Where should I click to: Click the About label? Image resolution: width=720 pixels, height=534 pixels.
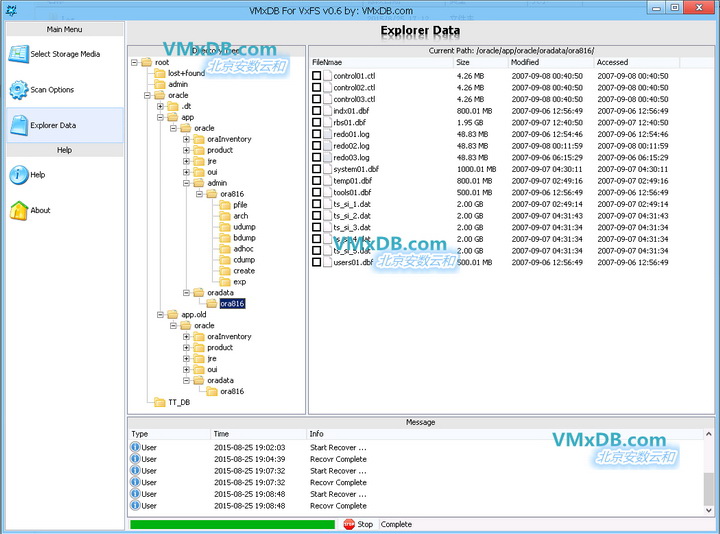pyautogui.click(x=40, y=210)
